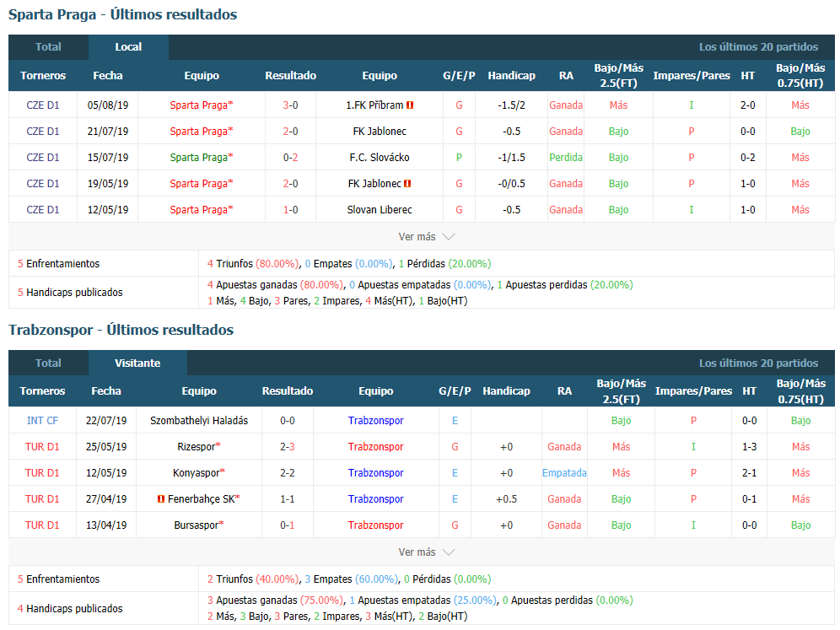Screen dimensions: 840x630
Task: Click Sparta Praga - Últimos resultados heading
Action: [122, 14]
